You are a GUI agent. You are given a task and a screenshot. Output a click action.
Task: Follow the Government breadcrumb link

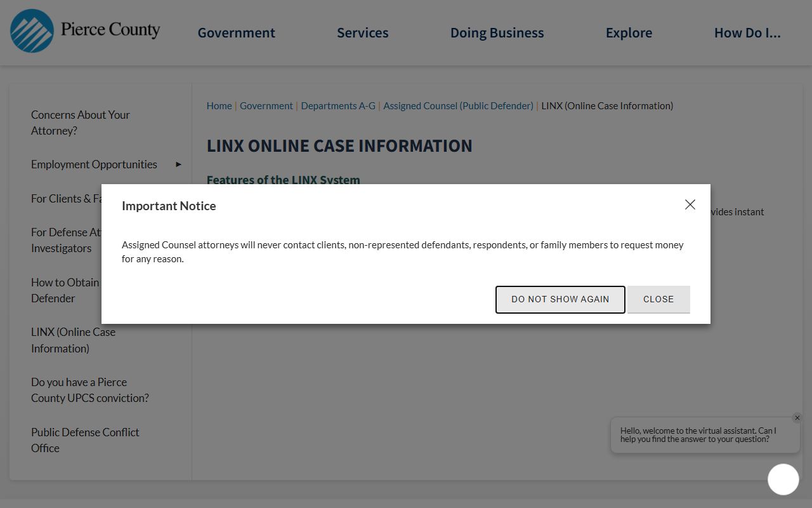tap(266, 106)
